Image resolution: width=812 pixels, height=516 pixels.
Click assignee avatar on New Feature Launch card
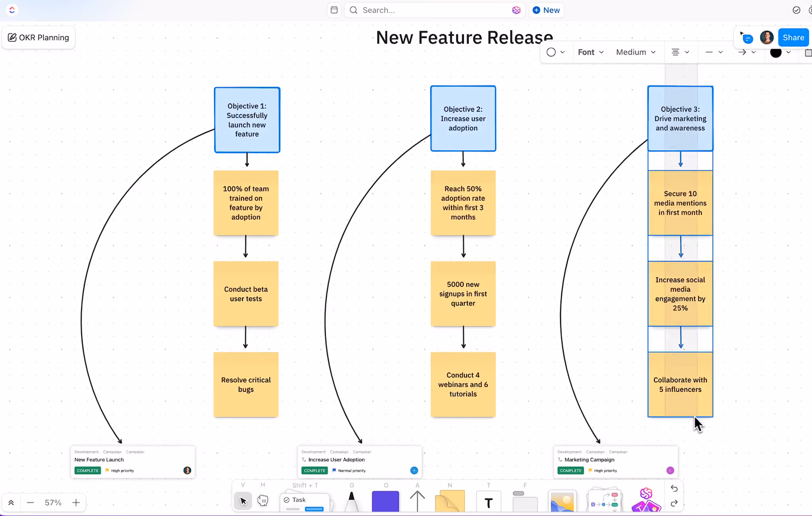click(187, 471)
